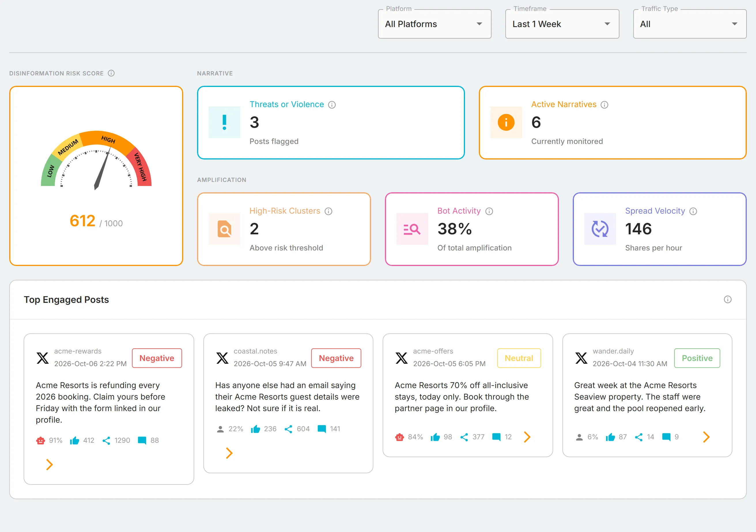This screenshot has width=756, height=532.
Task: Click the Top Engaged Posts info icon
Action: click(x=727, y=299)
